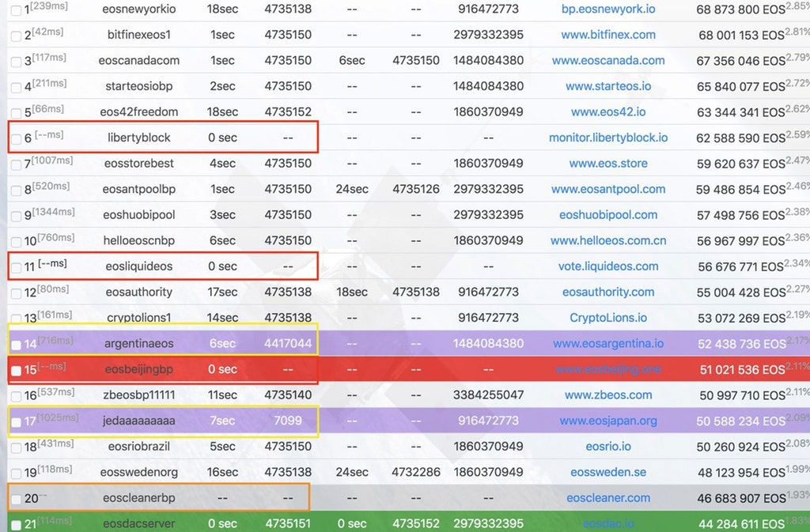Click block number 7099

click(288, 421)
